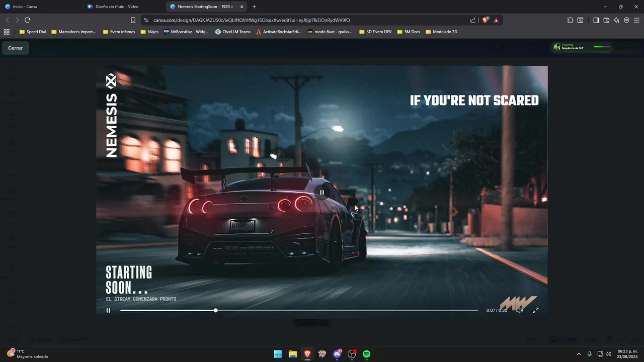The width and height of the screenshot is (644, 362).
Task: Open Discord from the taskbar
Action: 337,354
